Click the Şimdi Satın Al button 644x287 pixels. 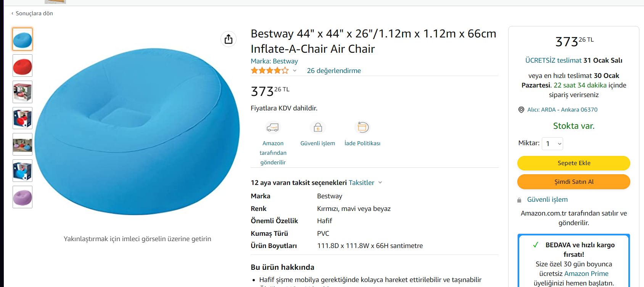[x=573, y=182]
